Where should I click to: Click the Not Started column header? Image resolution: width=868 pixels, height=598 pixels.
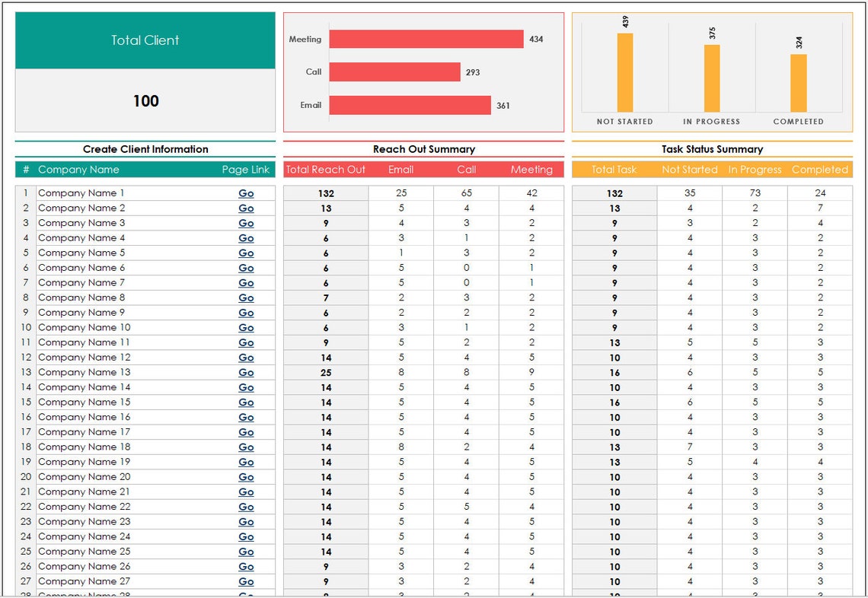[689, 170]
